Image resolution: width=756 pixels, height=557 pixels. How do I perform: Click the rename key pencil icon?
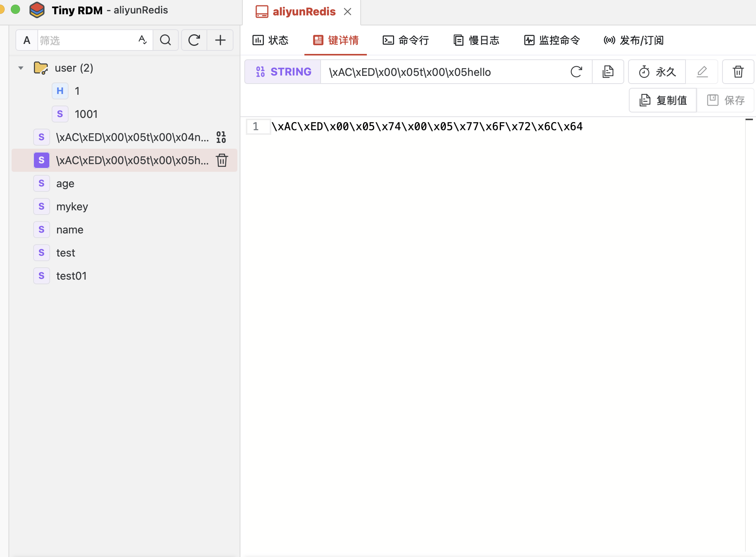click(x=702, y=72)
